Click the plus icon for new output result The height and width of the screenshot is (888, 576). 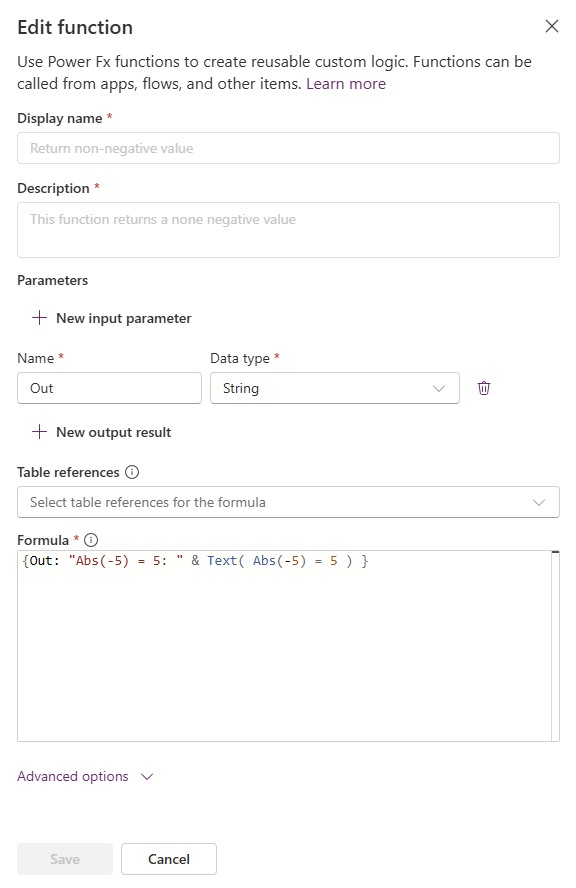pyautogui.click(x=37, y=432)
